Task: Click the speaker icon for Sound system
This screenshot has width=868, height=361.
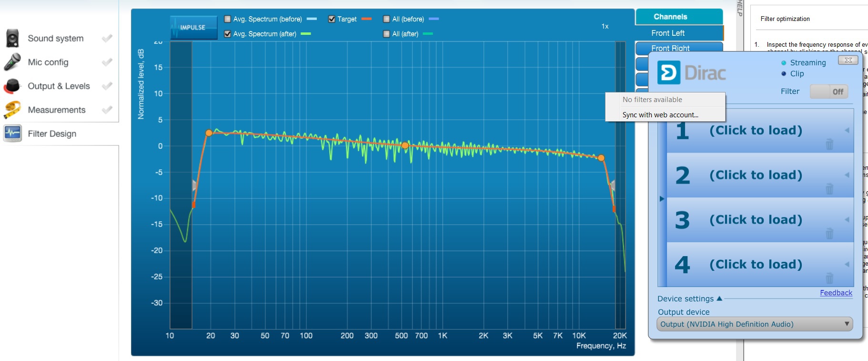Action: (x=12, y=38)
